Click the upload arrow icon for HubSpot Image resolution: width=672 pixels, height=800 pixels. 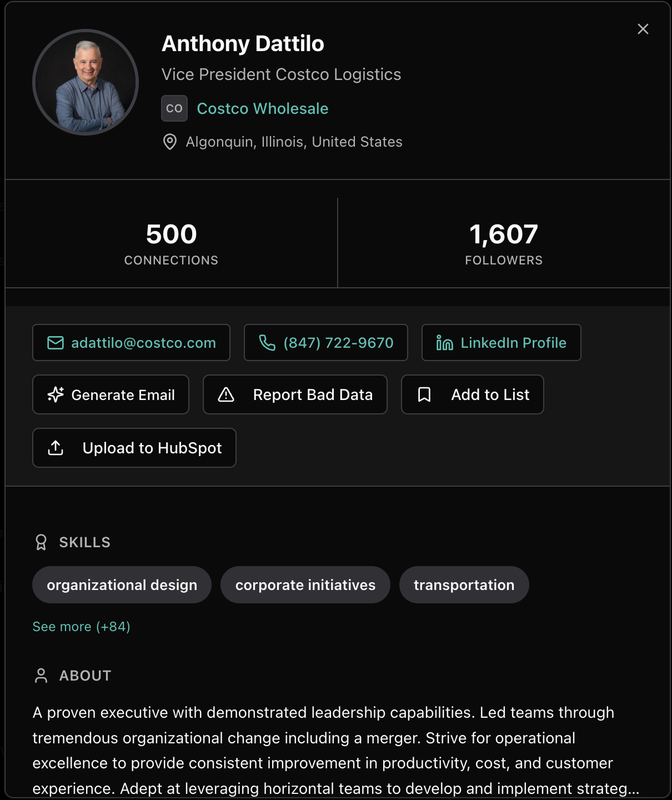click(56, 448)
